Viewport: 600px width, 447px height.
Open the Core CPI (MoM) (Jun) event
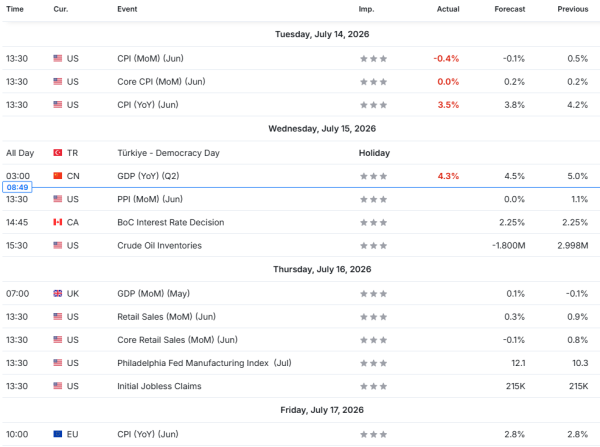161,82
